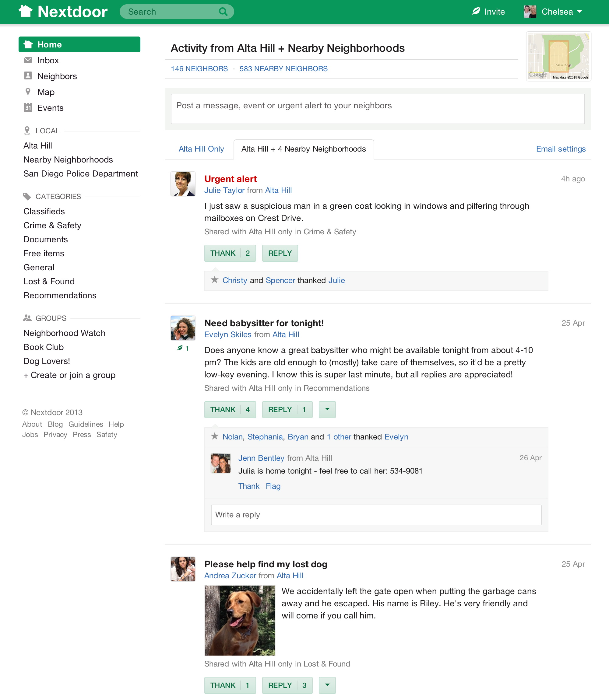609x700 pixels.
Task: Click Andrea Zucker's profile photo
Action: click(x=183, y=569)
